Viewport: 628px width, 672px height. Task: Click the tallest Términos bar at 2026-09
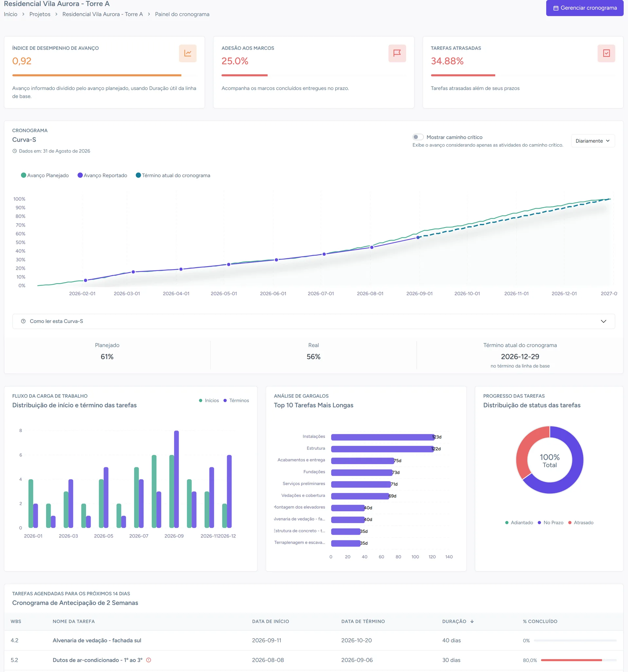(176, 479)
